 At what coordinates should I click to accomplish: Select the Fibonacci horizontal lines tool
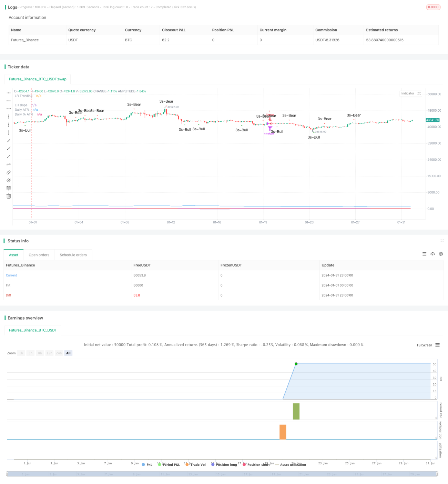9,188
